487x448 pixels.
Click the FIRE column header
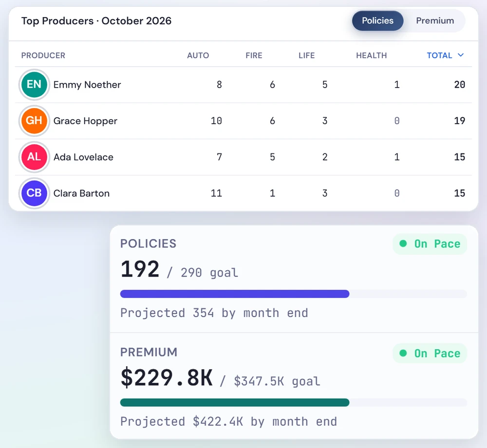pyautogui.click(x=254, y=56)
